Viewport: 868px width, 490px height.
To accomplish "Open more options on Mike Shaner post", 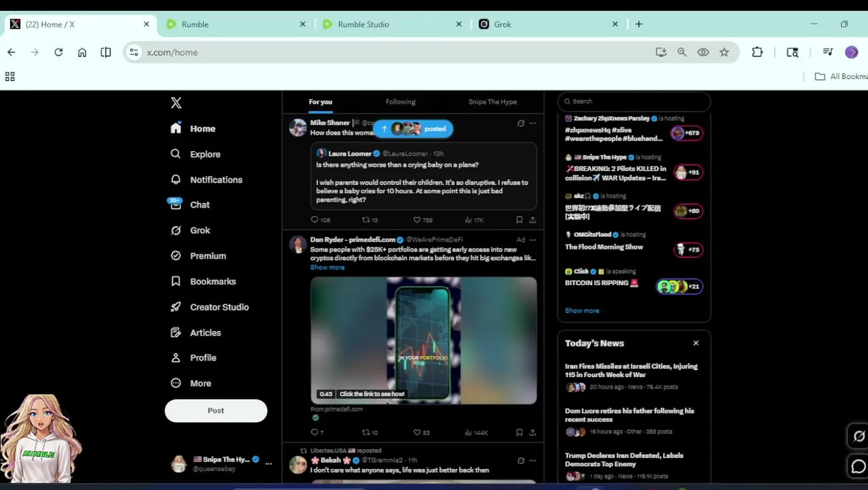I will (x=532, y=123).
